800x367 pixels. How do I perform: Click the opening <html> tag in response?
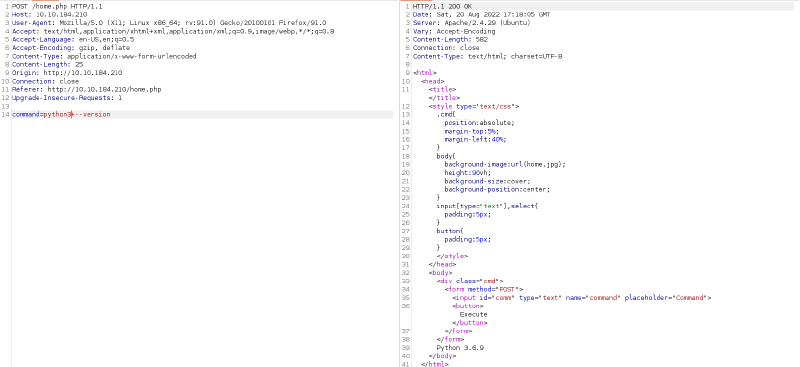pos(425,73)
